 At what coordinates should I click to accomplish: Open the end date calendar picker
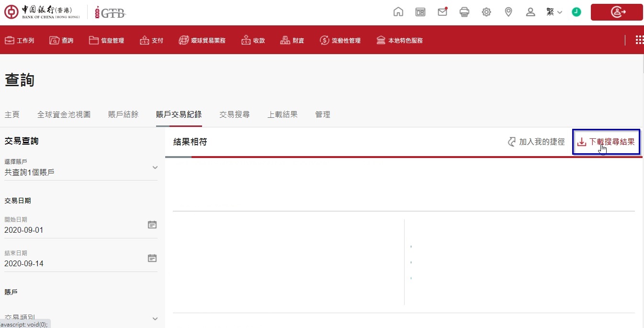[x=152, y=258]
